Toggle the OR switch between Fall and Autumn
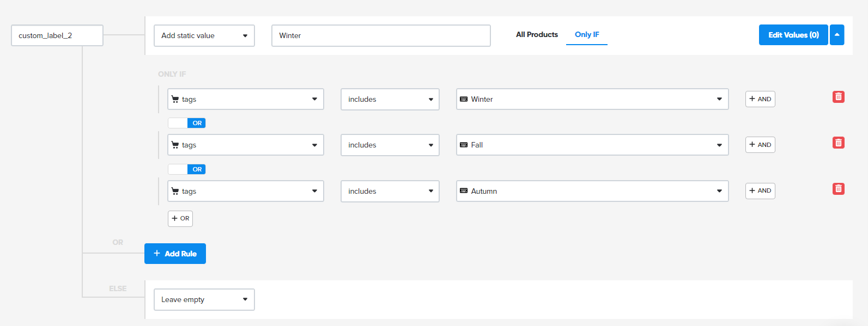 click(x=186, y=169)
